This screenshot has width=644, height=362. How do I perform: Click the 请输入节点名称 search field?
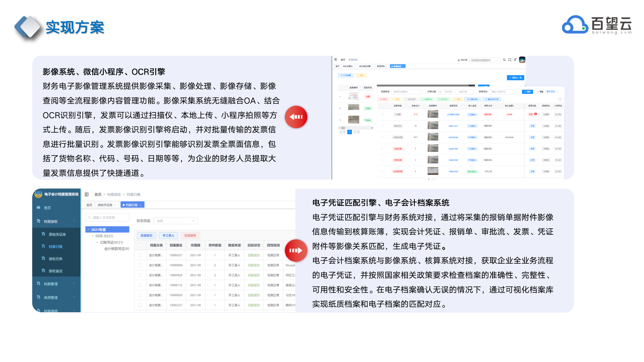click(108, 217)
